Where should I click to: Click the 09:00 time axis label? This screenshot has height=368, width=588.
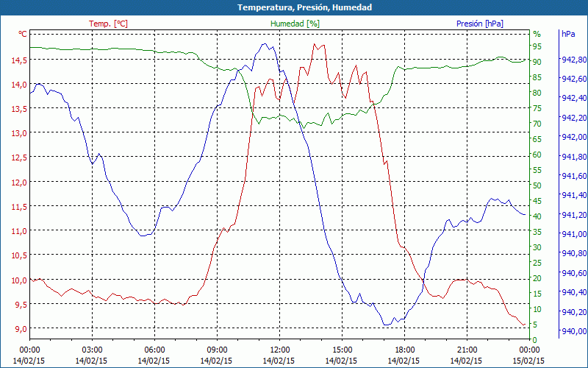coord(217,350)
